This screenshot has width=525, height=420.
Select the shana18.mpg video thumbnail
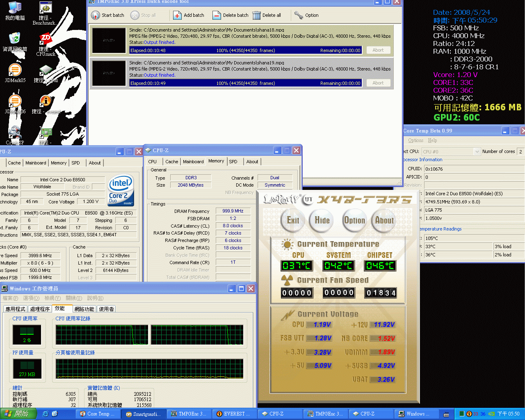pyautogui.click(x=109, y=41)
